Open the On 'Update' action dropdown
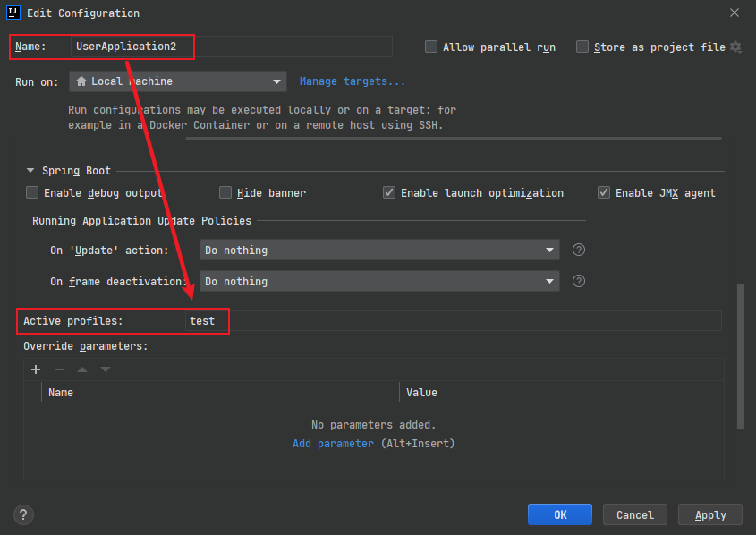Screen dimensions: 756x535 coord(379,250)
